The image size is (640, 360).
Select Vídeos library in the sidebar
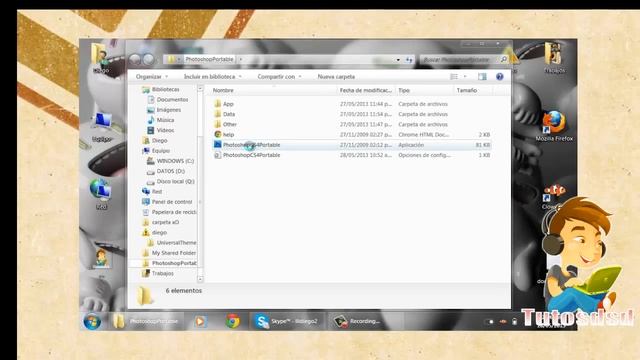[x=161, y=130]
